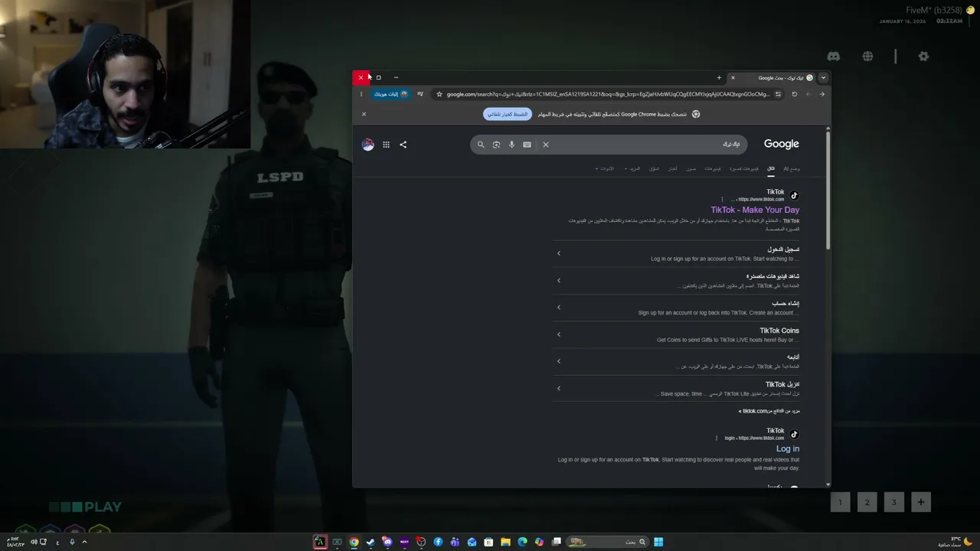Open more results from tiktok.com link
The height and width of the screenshot is (551, 980).
pos(769,411)
